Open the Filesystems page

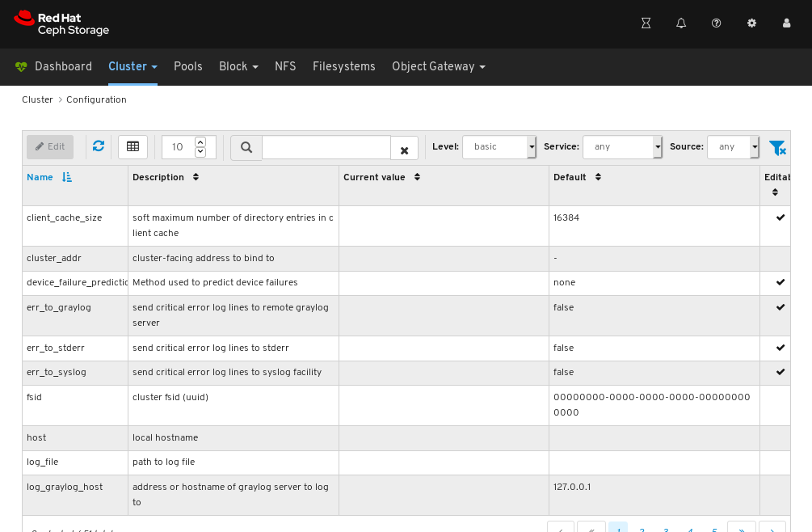344,66
